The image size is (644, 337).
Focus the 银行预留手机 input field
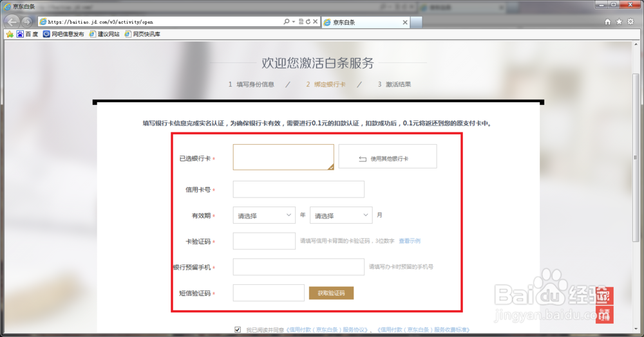click(299, 267)
